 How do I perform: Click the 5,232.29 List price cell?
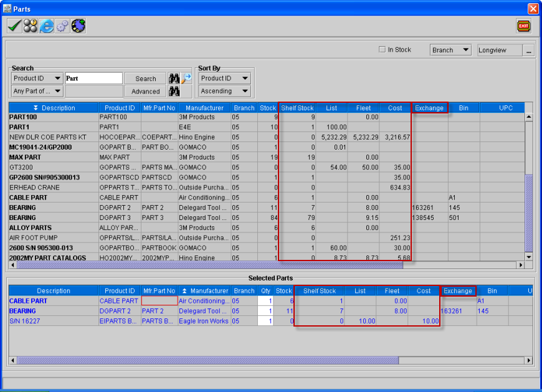coord(332,137)
